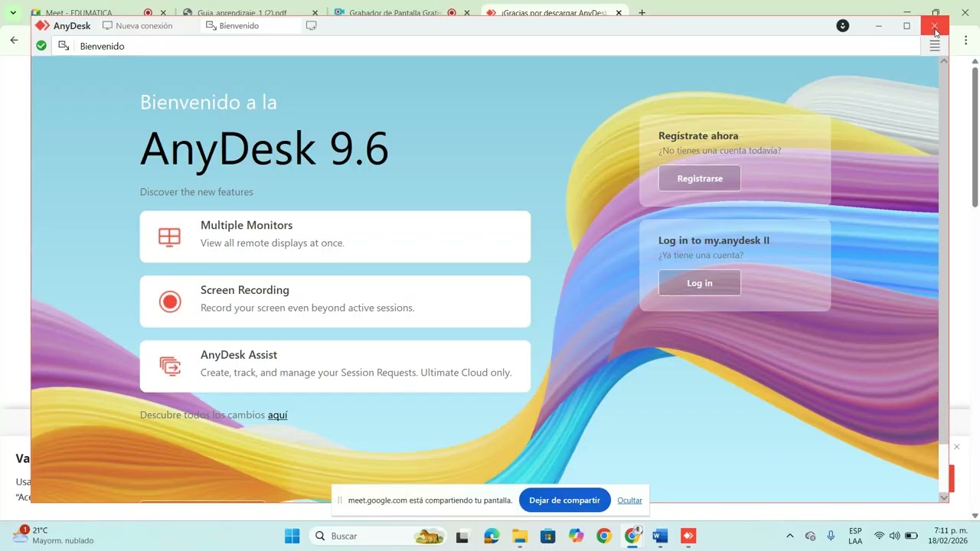Open the AnyDesk hamburger menu
Image resolution: width=980 pixels, height=551 pixels.
pos(935,46)
